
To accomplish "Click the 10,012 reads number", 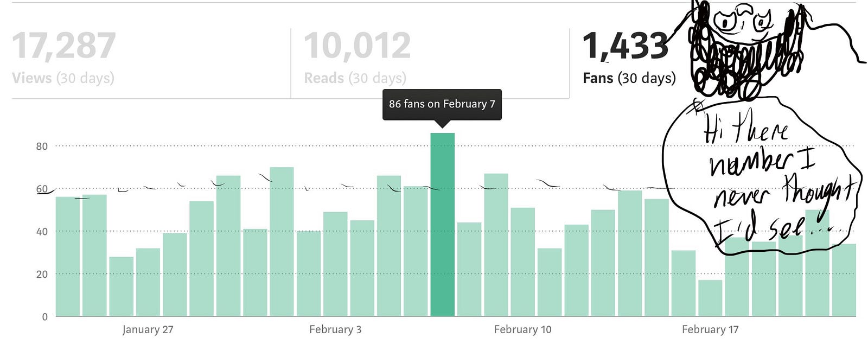I will [x=358, y=46].
